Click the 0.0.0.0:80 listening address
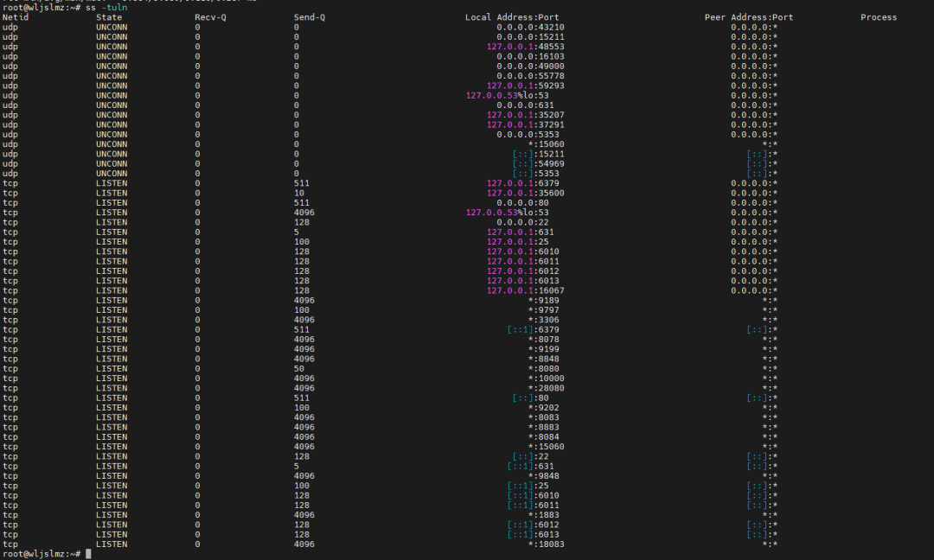The width and height of the screenshot is (934, 560). tap(522, 203)
